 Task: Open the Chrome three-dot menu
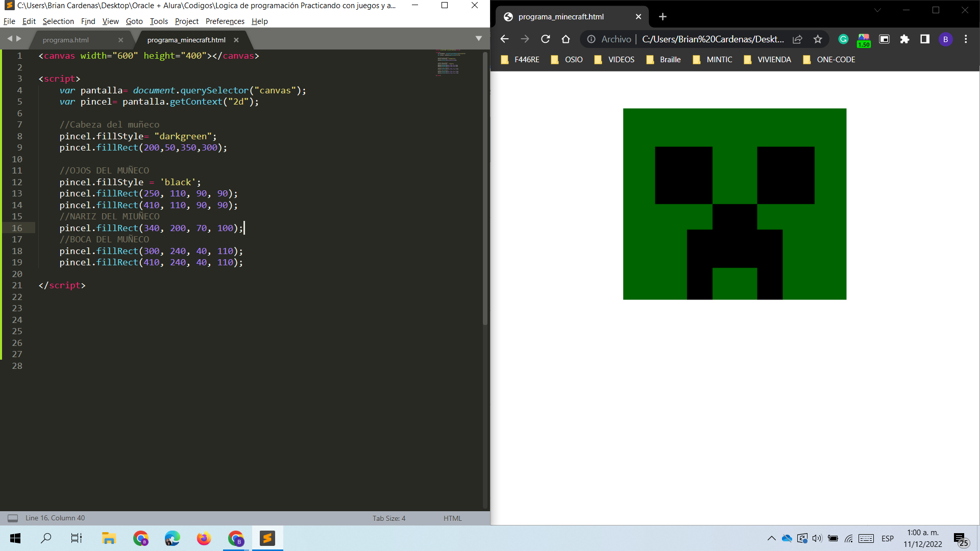click(x=966, y=39)
